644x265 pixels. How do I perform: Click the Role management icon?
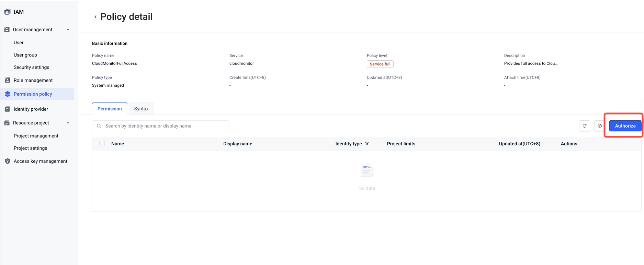coord(7,80)
